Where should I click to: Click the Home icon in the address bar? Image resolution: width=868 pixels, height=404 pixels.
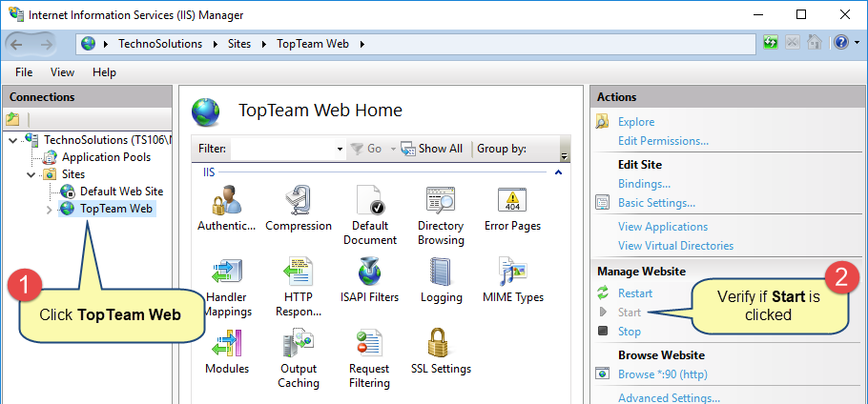(x=814, y=43)
